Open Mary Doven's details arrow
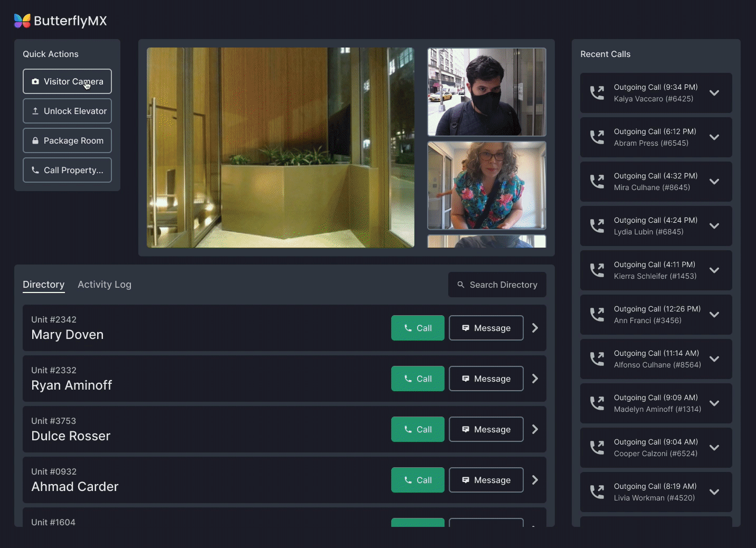 click(535, 328)
